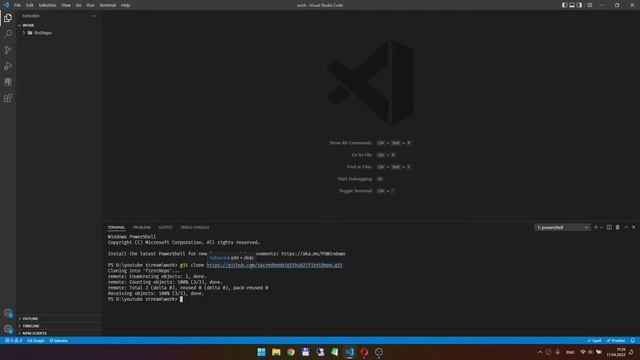Viewport: 640px width, 360px height.
Task: Click the Prettier status bar item
Action: tap(616, 340)
